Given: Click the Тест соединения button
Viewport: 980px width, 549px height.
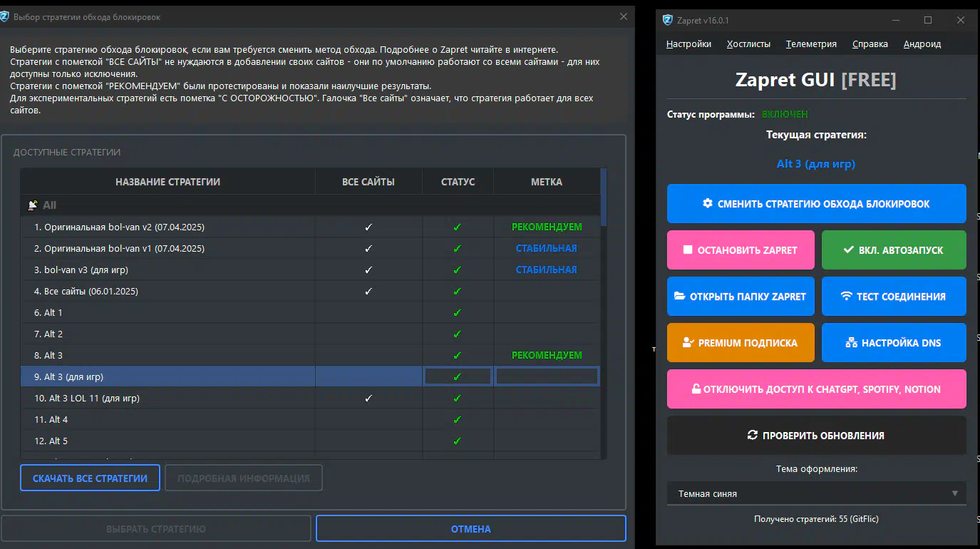Looking at the screenshot, I should point(894,296).
